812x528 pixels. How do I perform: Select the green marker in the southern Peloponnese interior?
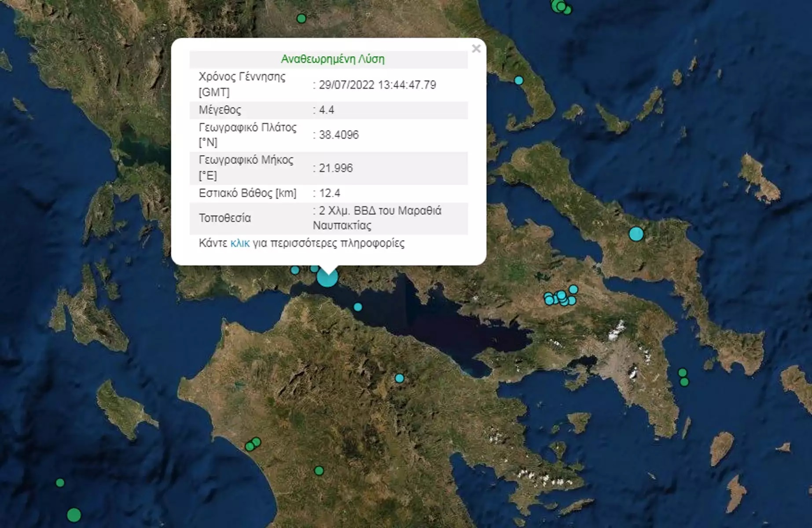[319, 471]
